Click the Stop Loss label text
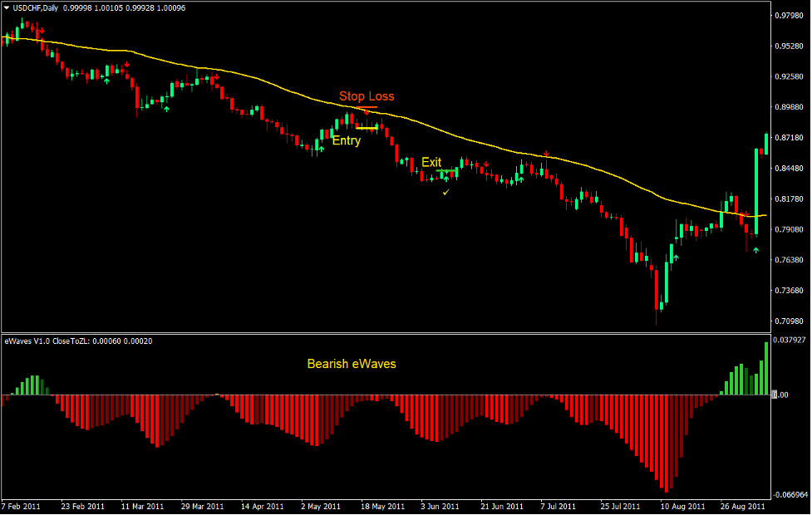 pyautogui.click(x=368, y=96)
